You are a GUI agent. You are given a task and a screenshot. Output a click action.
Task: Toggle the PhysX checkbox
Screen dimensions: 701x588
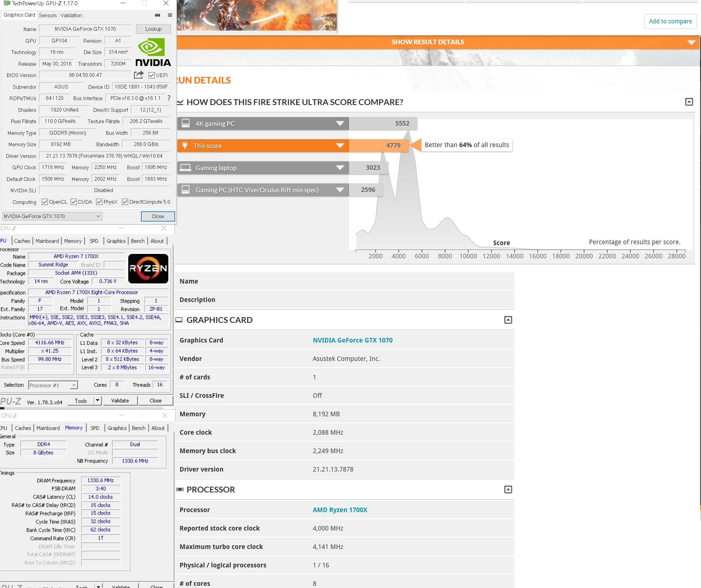coord(99,202)
